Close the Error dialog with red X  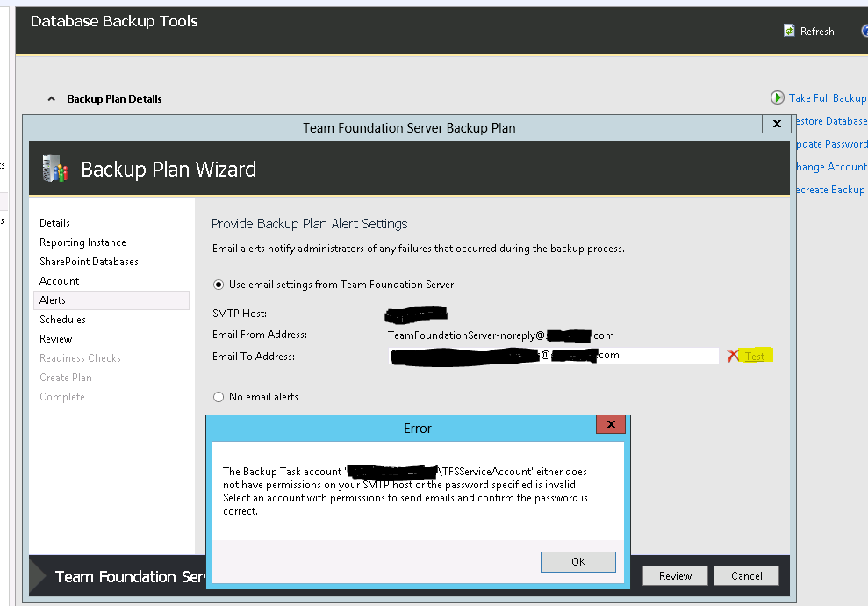[611, 424]
